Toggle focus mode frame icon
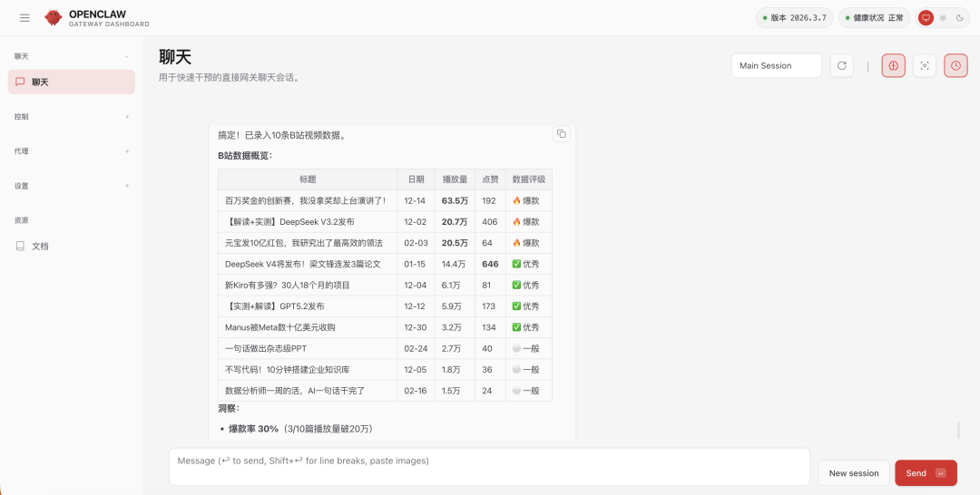 925,65
